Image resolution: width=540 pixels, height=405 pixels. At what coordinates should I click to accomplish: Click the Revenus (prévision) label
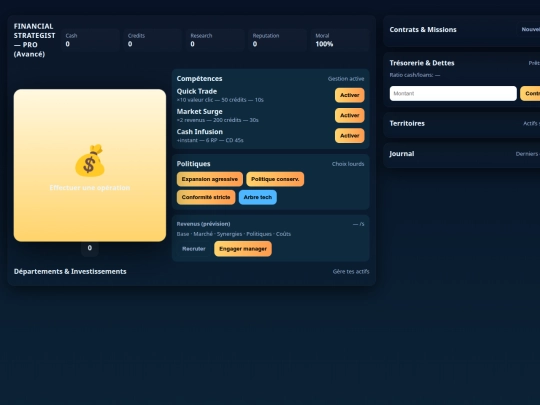coord(204,224)
